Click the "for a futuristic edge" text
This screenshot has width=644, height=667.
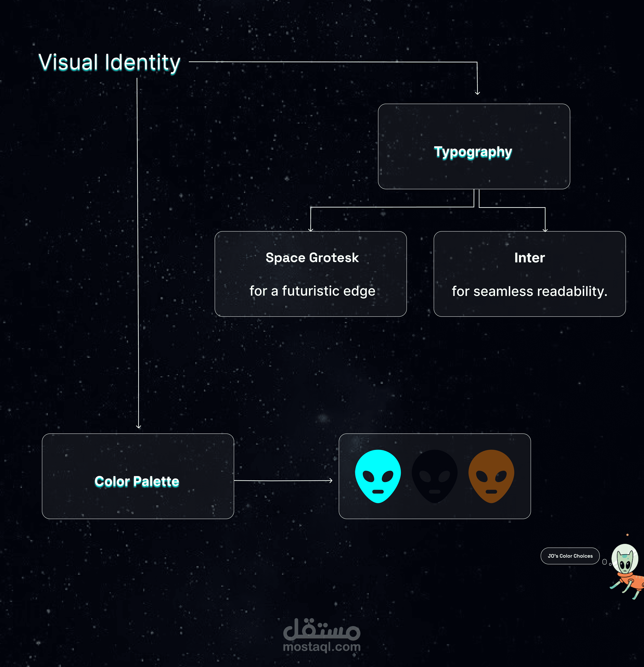(x=312, y=291)
